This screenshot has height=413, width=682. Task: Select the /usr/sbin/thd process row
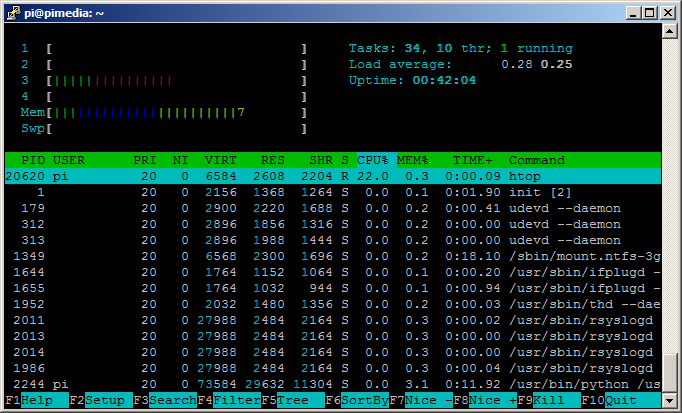coord(333,304)
